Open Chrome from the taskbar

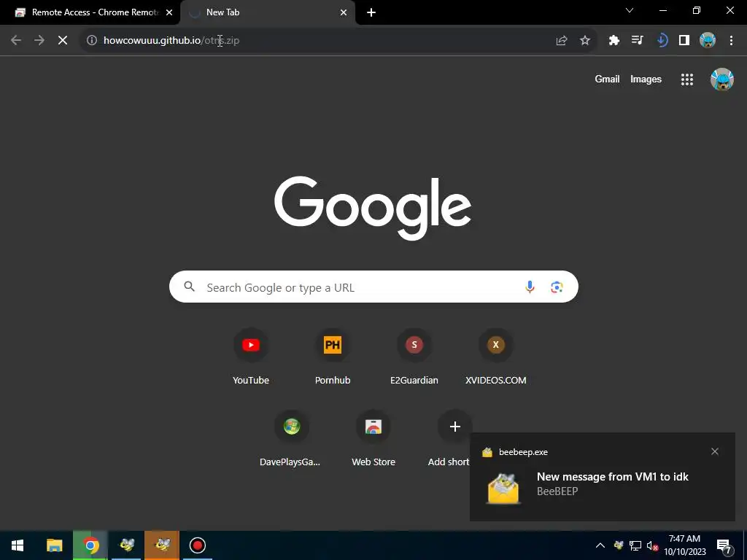coord(90,545)
